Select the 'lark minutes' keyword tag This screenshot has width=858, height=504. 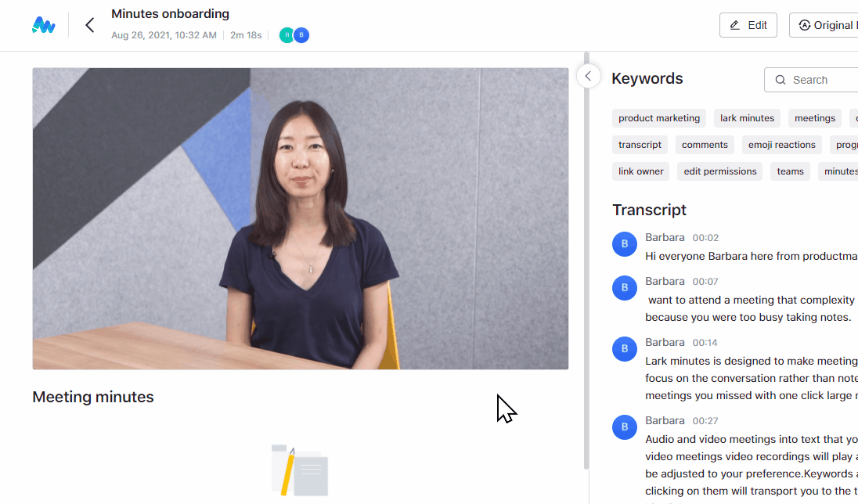747,118
